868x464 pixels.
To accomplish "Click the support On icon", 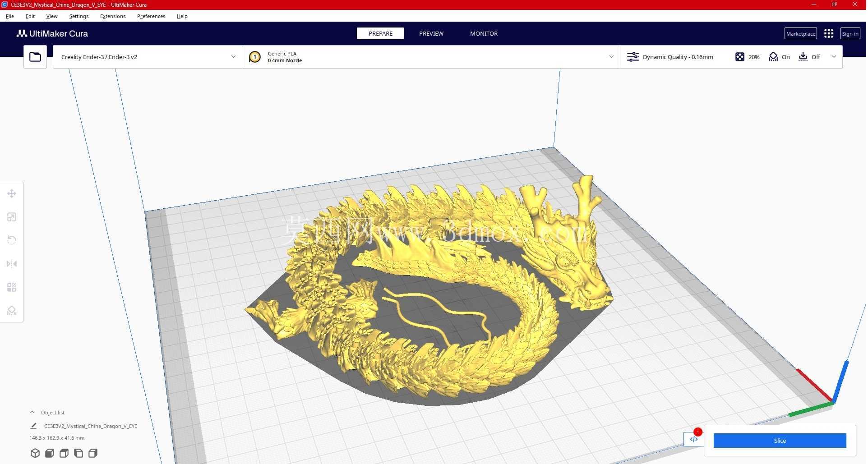I will point(773,57).
